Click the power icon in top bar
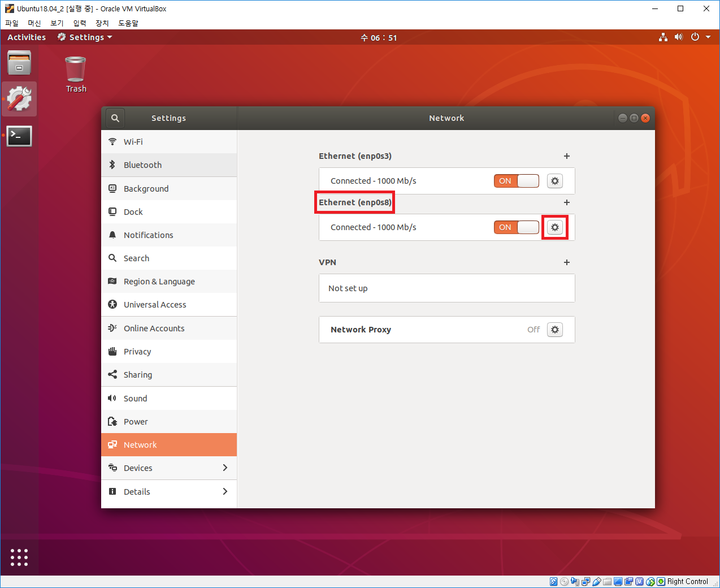 (x=695, y=37)
